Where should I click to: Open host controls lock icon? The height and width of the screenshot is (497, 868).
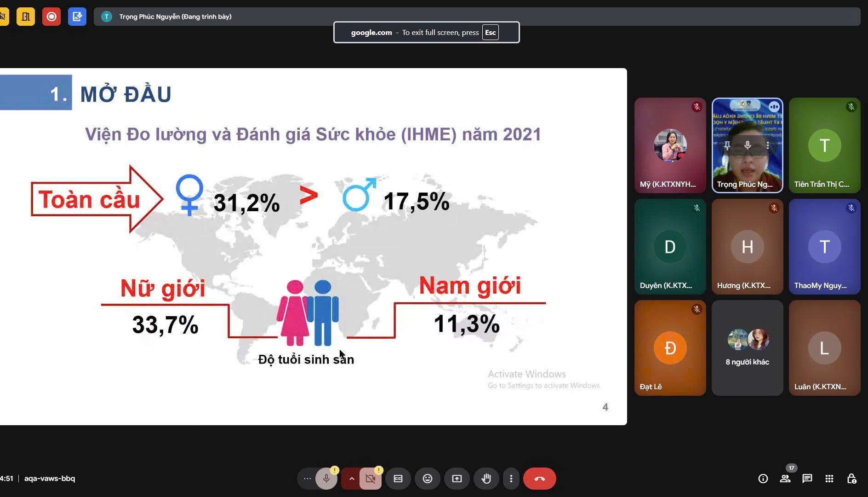(x=851, y=479)
